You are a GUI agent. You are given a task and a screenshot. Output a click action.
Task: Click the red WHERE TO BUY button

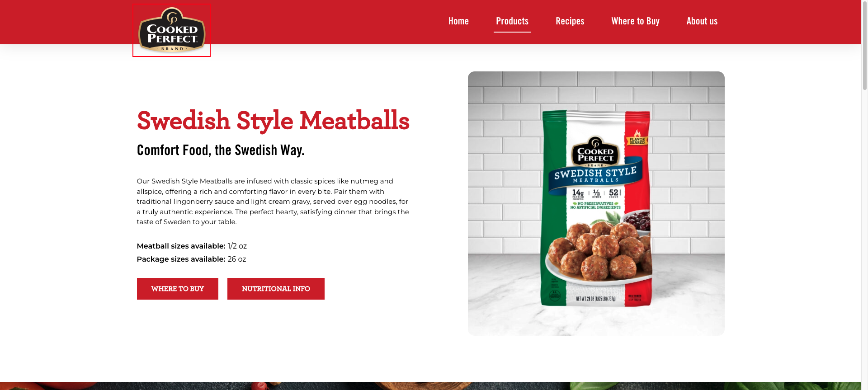178,289
